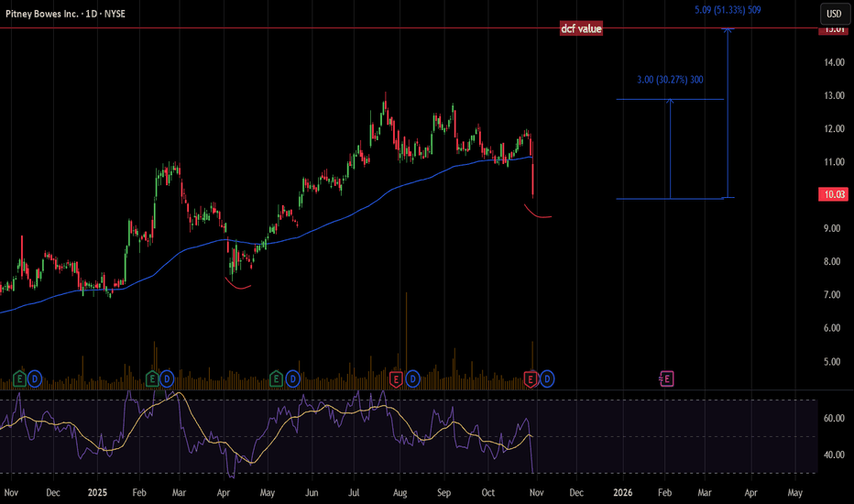Open the dividend D marker in mid-May 2025
The image size is (854, 504).
pyautogui.click(x=292, y=378)
